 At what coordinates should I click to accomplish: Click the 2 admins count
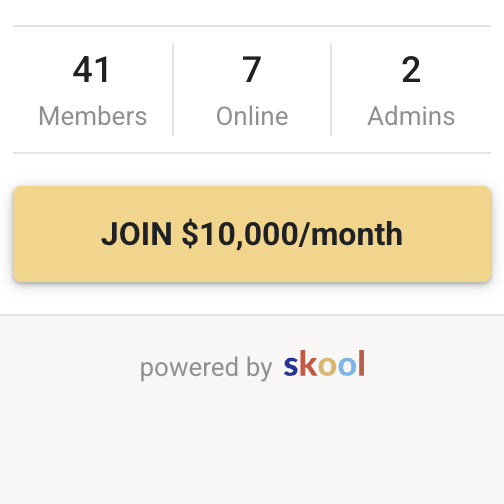coord(411,69)
